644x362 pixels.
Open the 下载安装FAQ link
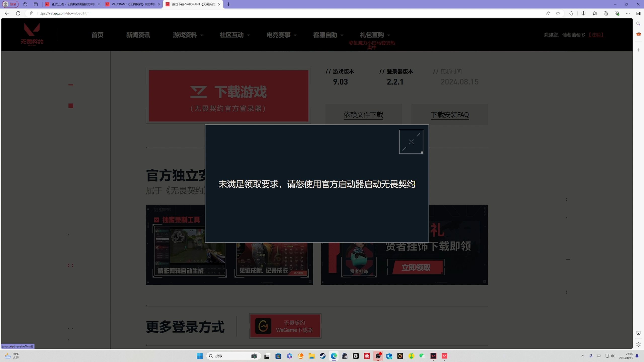450,115
